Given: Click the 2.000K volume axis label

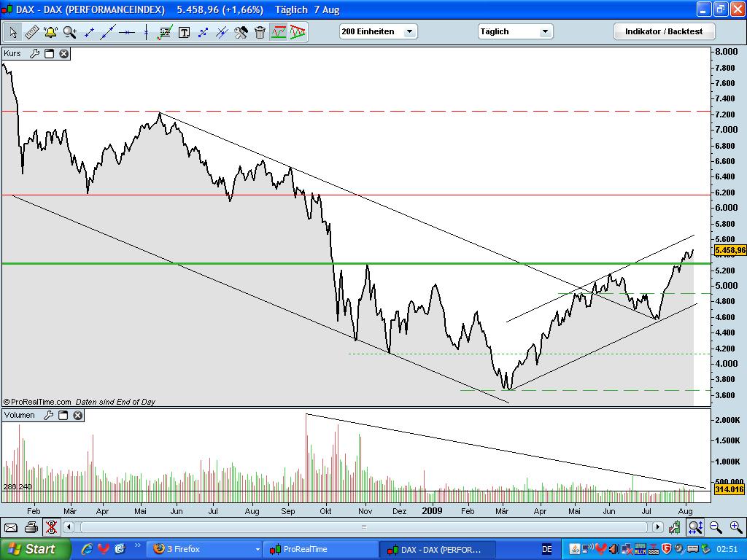Looking at the screenshot, I should pos(727,420).
